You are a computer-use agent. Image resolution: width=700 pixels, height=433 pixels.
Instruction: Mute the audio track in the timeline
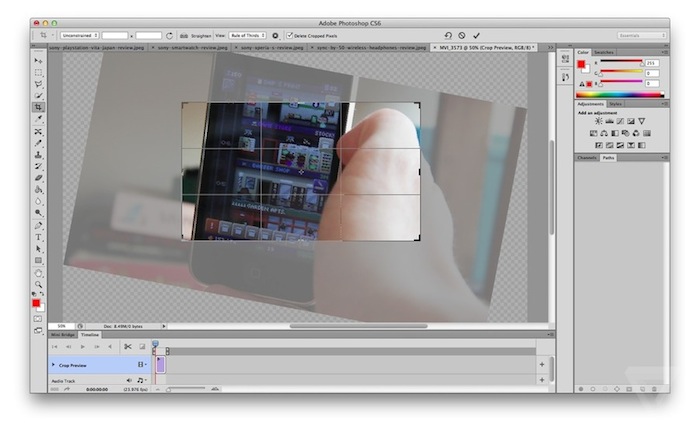pos(128,381)
